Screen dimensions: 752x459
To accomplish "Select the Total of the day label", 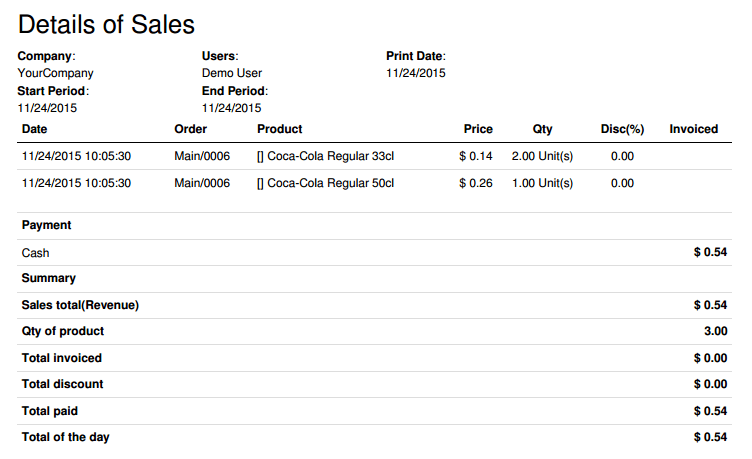I will pyautogui.click(x=66, y=437).
